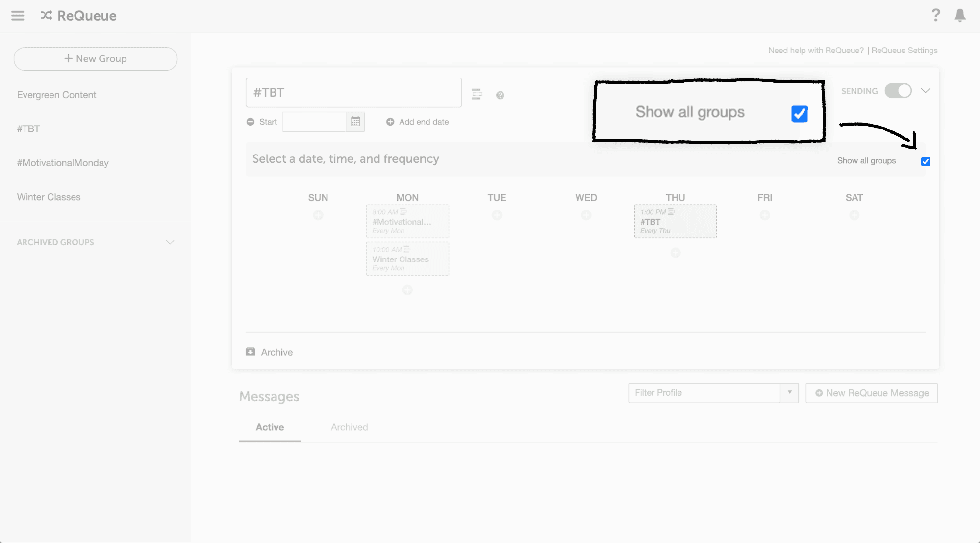Remove the Start date using minus icon

(x=251, y=122)
